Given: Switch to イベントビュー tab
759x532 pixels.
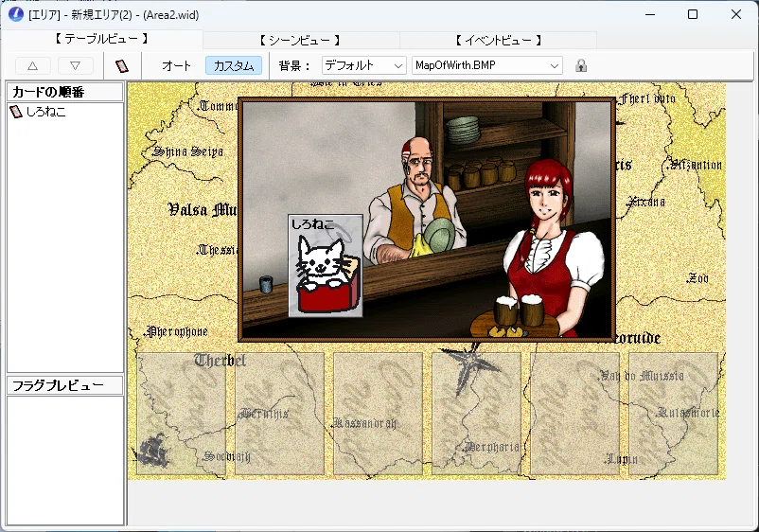Looking at the screenshot, I should 498,40.
